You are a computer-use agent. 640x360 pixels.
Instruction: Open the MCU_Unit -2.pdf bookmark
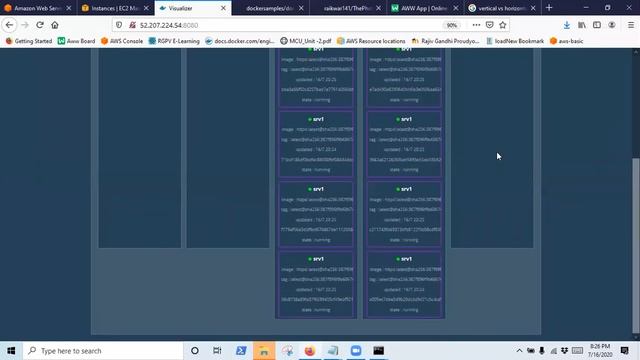[306, 41]
